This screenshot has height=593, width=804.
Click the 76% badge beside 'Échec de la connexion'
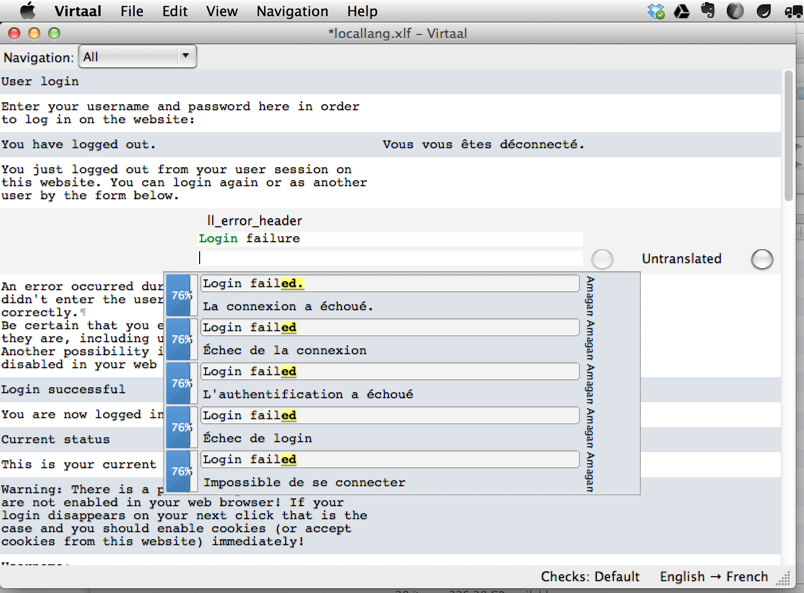181,339
